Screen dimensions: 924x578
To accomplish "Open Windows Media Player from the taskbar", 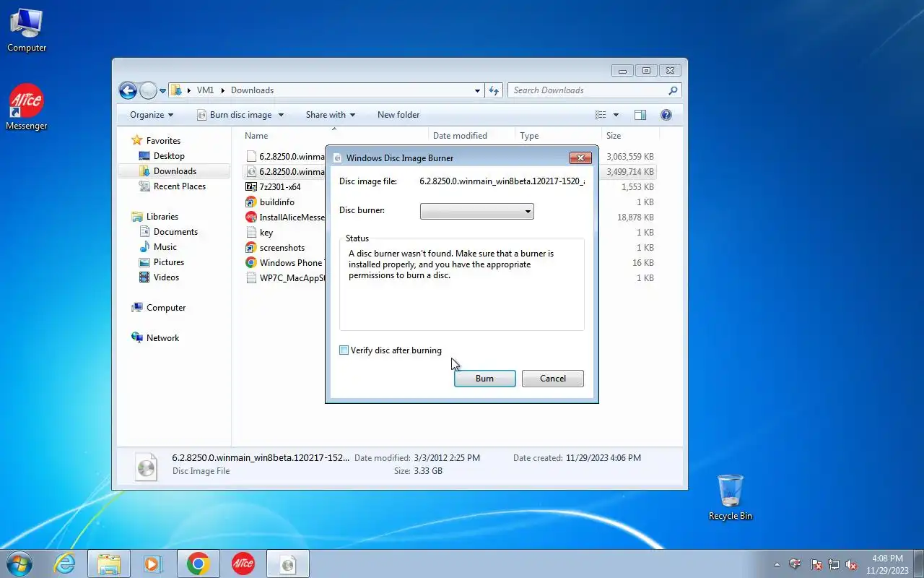I will tap(152, 564).
